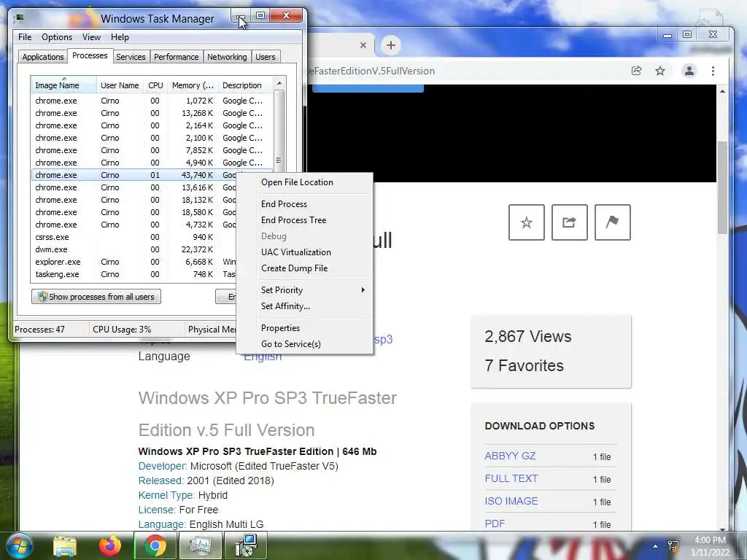Image resolution: width=747 pixels, height=560 pixels.
Task: Select UAC Virtualization menu entry
Action: [x=304, y=252]
